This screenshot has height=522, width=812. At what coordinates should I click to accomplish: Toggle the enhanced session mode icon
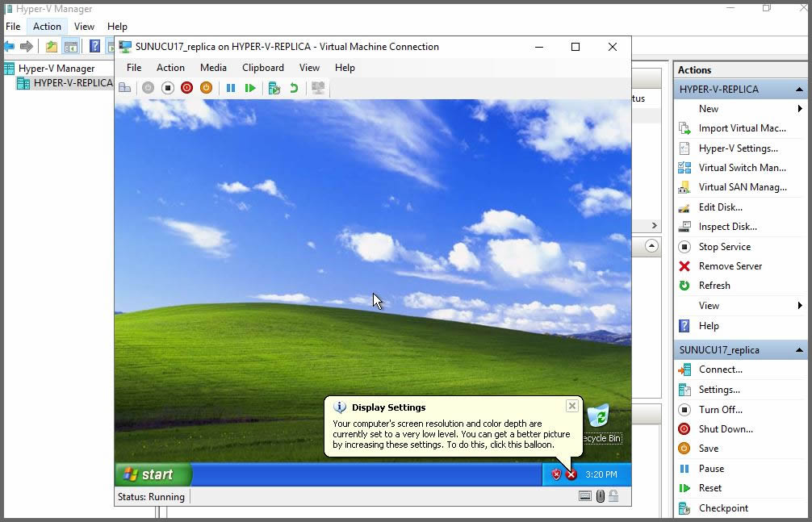coord(318,88)
